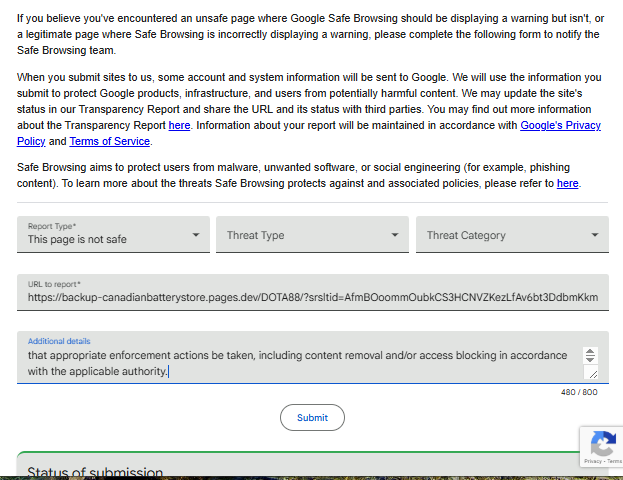Open the Threat Type dropdown

click(x=312, y=234)
